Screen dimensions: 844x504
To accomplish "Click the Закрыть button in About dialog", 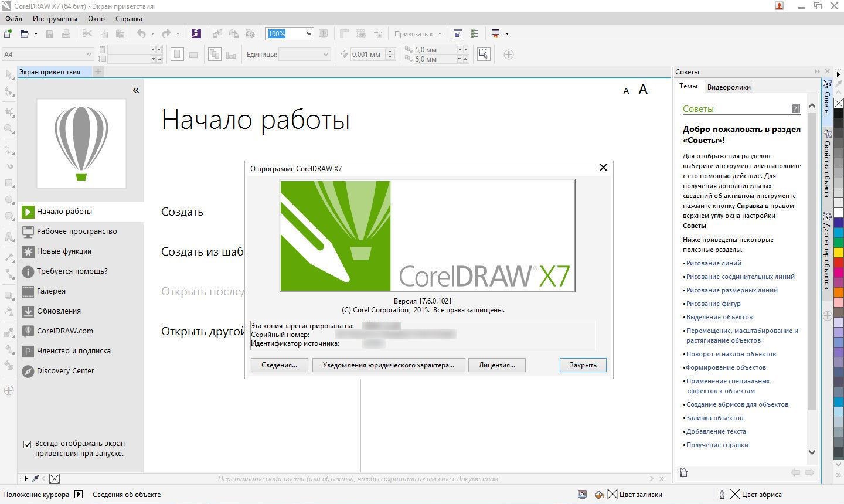I will 583,365.
